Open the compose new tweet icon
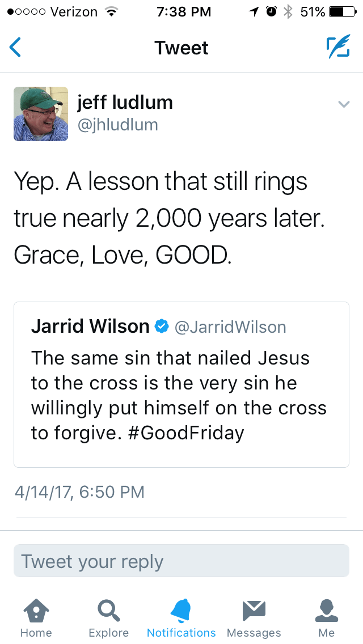This screenshot has width=363, height=644. pyautogui.click(x=337, y=48)
